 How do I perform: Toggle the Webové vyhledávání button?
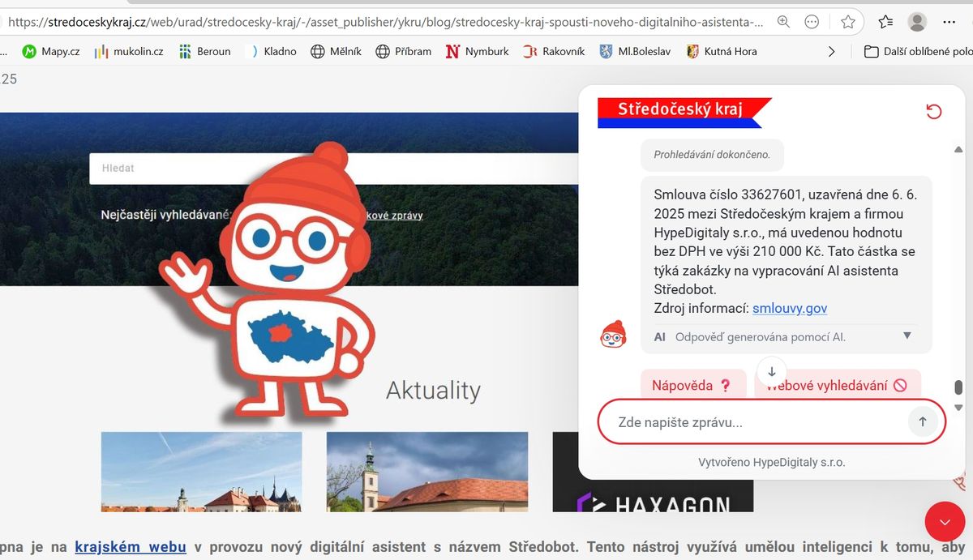pyautogui.click(x=838, y=386)
